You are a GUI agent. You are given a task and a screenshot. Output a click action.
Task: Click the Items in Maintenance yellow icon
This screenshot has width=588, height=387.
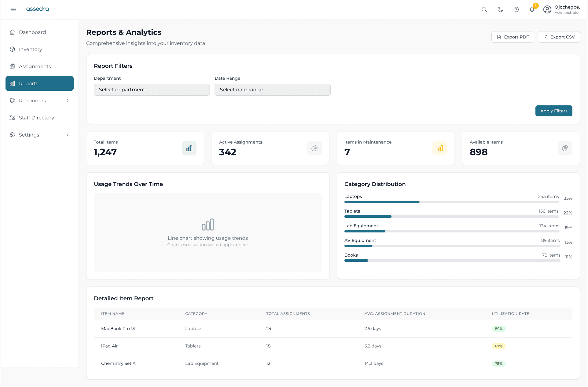click(x=440, y=148)
